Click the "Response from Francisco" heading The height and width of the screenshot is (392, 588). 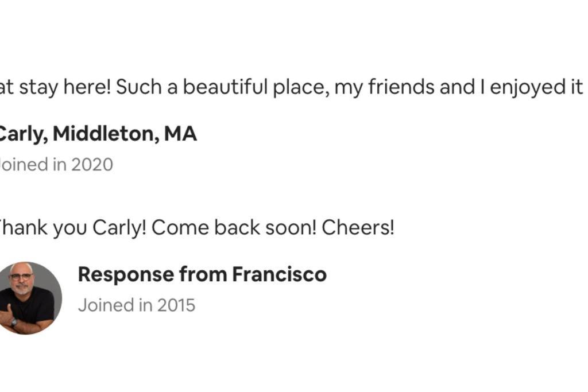202,274
